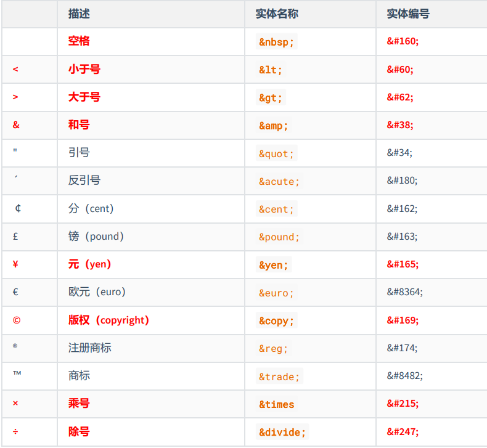Viewport: 487px width, 448px height.
Task: Click the red multiplication sign symbol
Action: click(15, 404)
